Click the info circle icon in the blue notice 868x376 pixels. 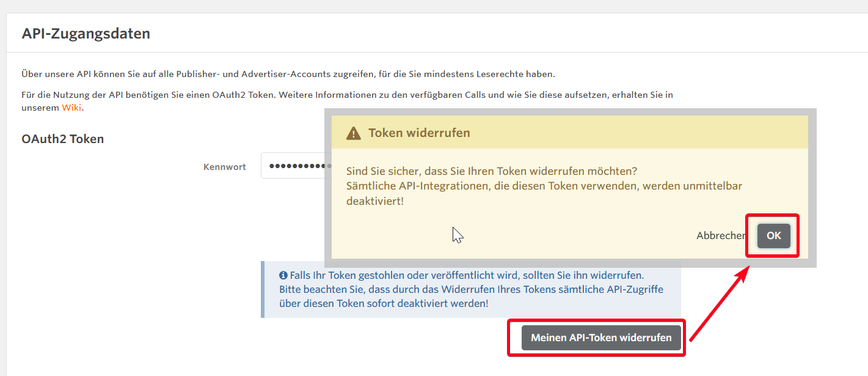coord(283,276)
